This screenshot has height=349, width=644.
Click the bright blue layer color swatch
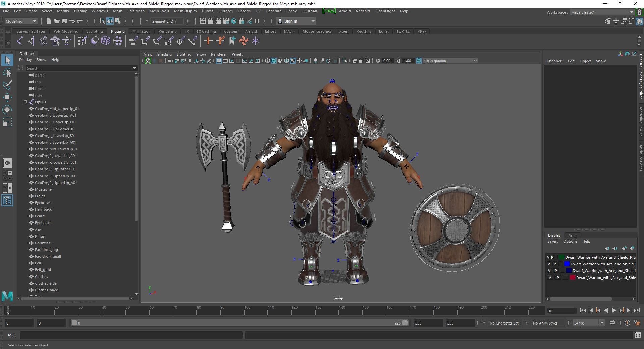(x=567, y=264)
